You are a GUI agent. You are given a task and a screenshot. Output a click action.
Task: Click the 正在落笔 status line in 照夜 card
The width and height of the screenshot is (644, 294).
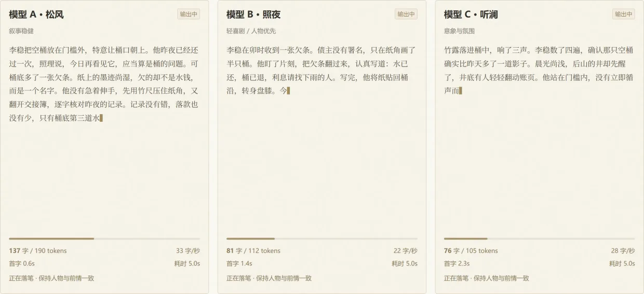(269, 278)
